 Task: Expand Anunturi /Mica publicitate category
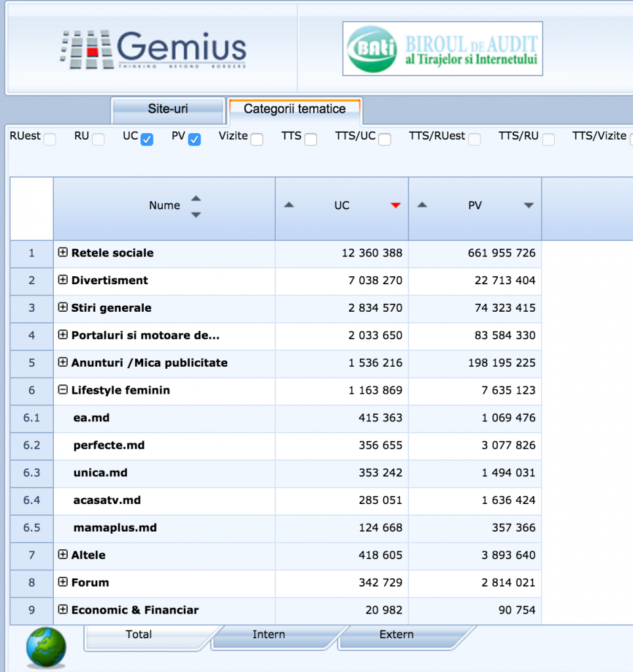62,362
